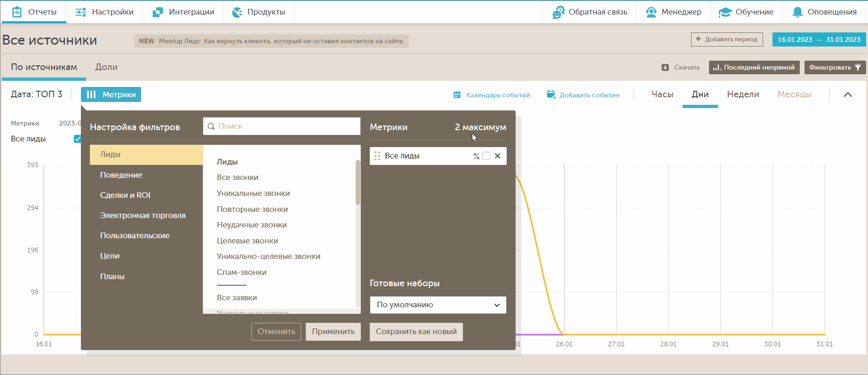
Task: Choose the Спам-звонки metric
Action: (242, 273)
